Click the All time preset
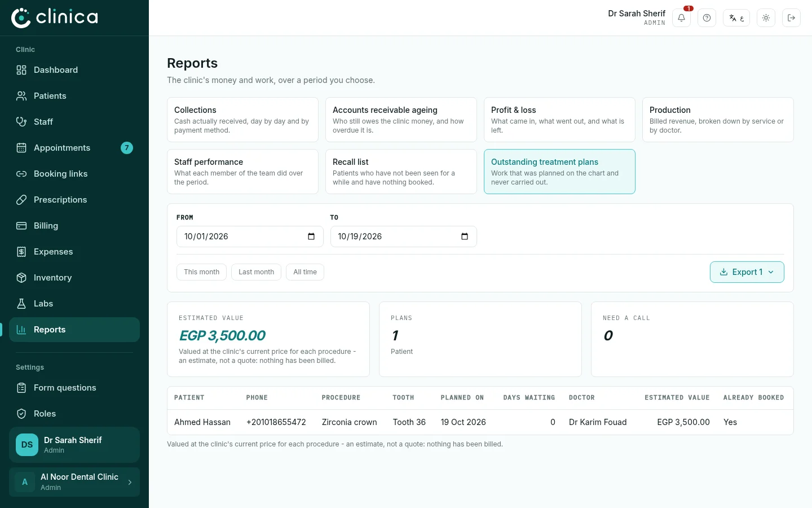The width and height of the screenshot is (812, 508). pos(305,272)
